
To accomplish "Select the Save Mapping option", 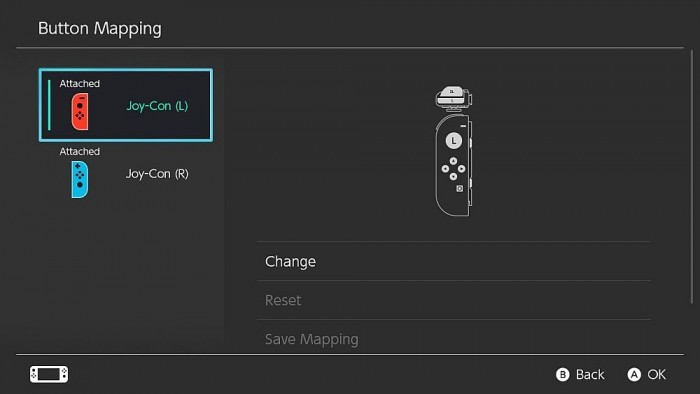I will tap(454, 339).
